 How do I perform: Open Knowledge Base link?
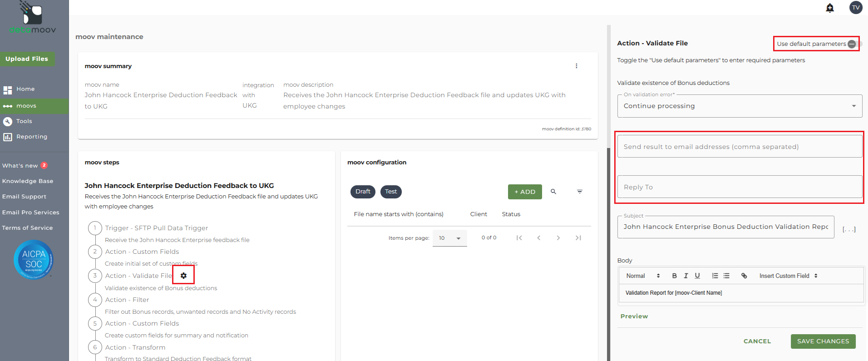pos(28,181)
